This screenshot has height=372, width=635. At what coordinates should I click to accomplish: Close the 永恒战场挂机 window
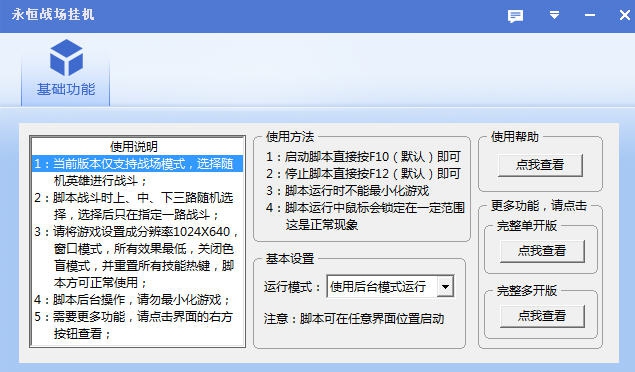(625, 15)
